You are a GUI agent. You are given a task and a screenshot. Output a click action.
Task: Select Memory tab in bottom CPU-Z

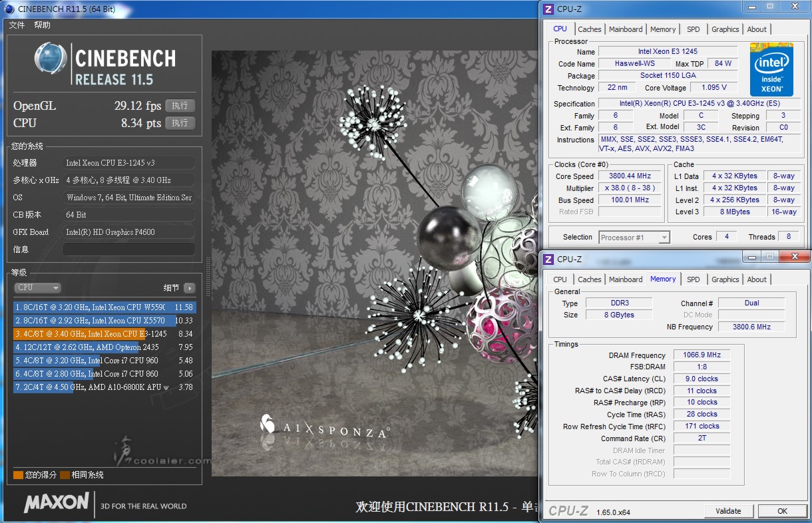click(663, 279)
